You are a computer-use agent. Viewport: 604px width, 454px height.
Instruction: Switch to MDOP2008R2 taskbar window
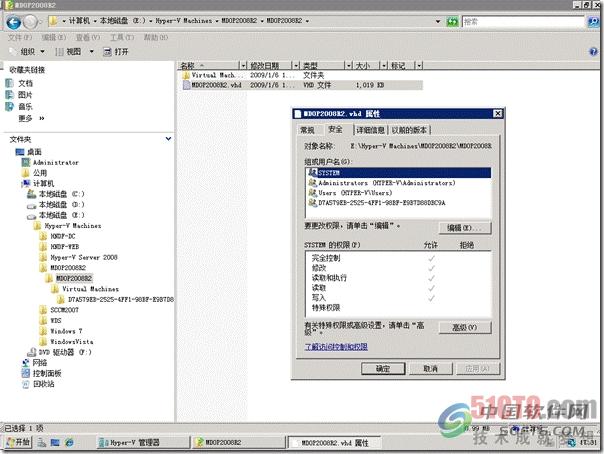point(239,442)
